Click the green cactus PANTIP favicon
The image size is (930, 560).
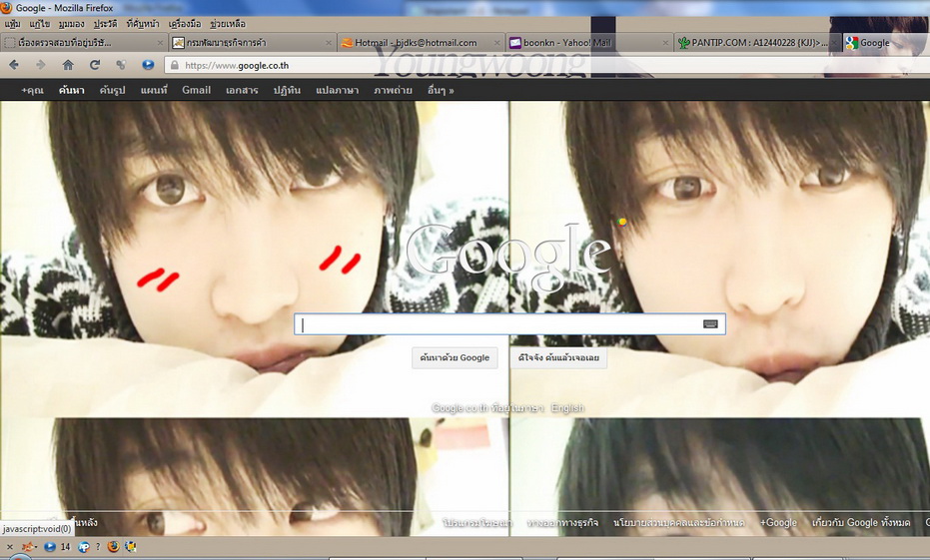pos(684,43)
